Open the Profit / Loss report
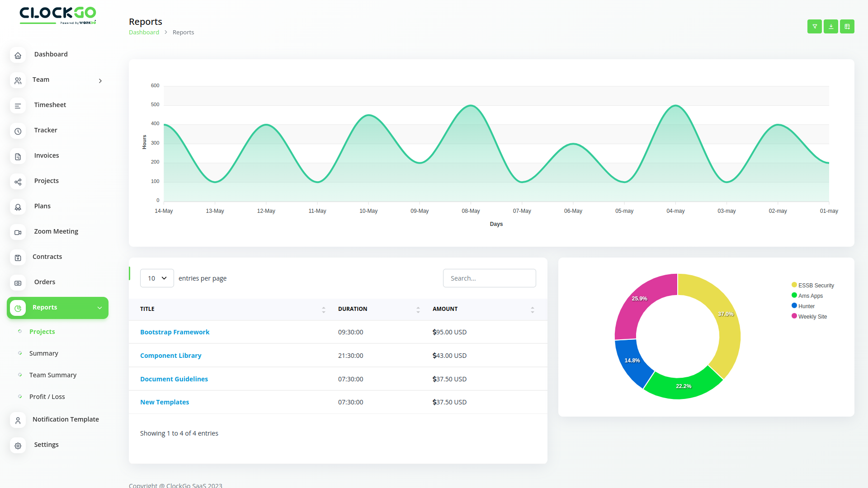Viewport: 868px width, 488px height. coord(47,397)
